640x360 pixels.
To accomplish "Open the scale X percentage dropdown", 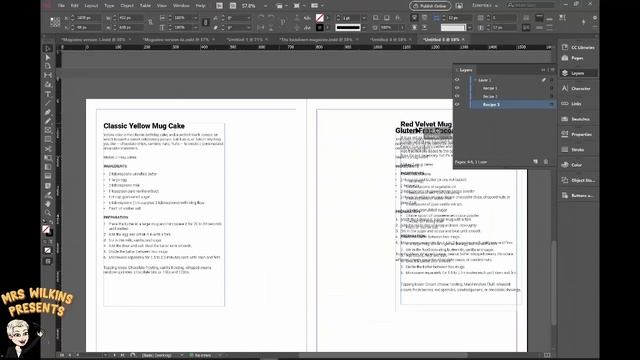I will 196,18.
